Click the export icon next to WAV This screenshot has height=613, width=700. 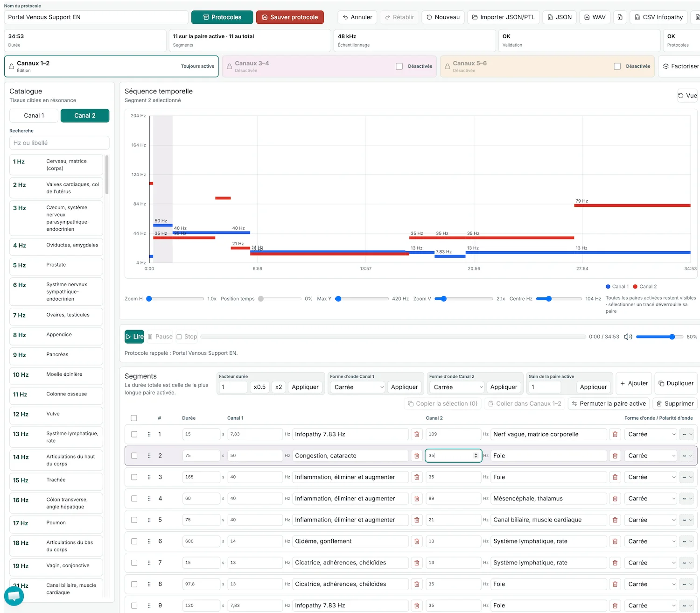point(620,17)
